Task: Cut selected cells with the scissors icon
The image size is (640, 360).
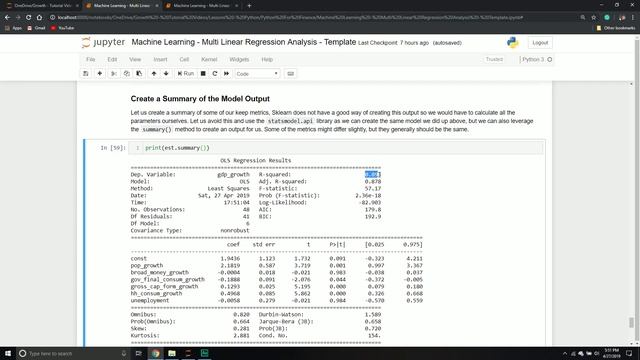Action: pos(114,73)
